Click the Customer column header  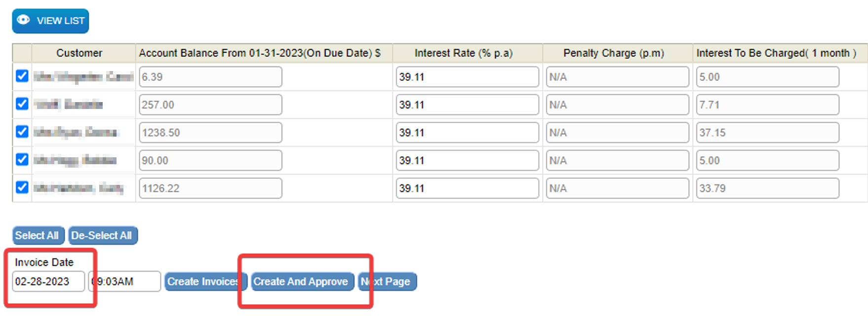[79, 53]
